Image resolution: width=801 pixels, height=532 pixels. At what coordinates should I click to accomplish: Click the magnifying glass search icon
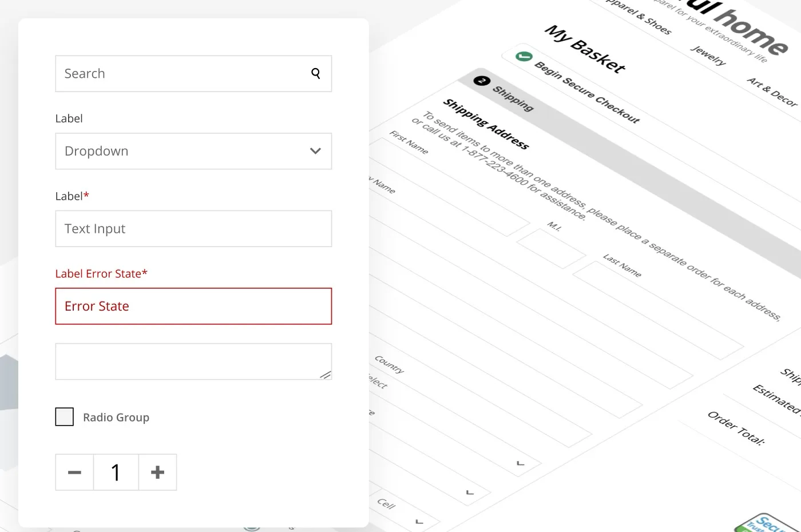click(x=316, y=73)
